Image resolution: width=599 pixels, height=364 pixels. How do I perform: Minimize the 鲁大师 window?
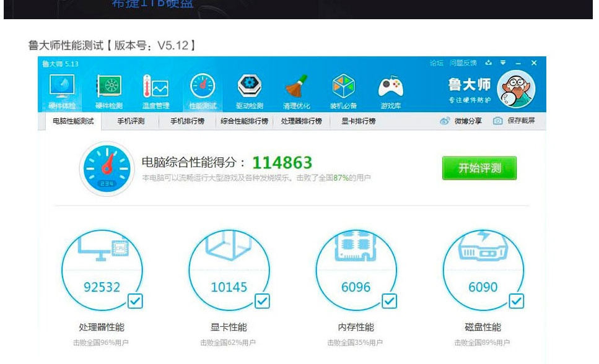pyautogui.click(x=518, y=63)
